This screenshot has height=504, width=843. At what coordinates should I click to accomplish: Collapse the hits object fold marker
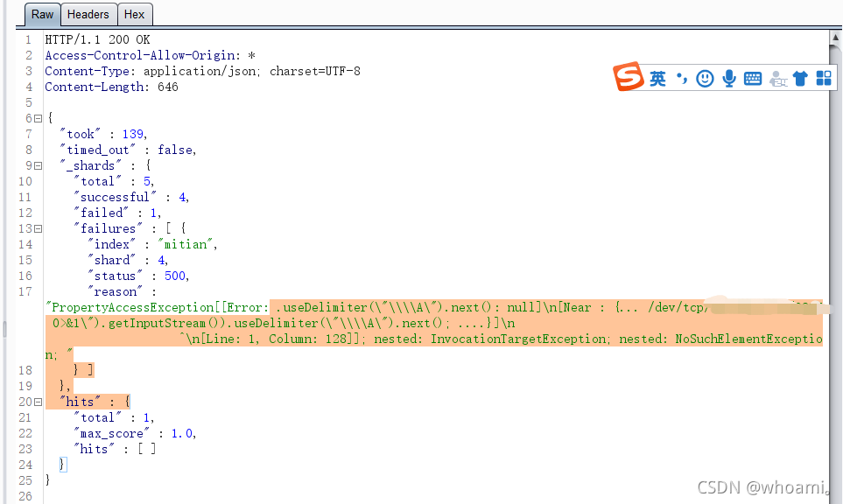[x=37, y=402]
